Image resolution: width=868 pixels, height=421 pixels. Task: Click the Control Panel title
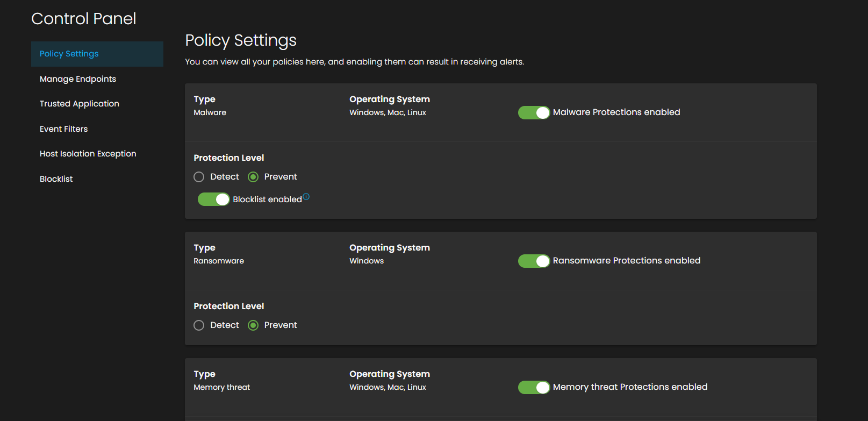(x=84, y=19)
